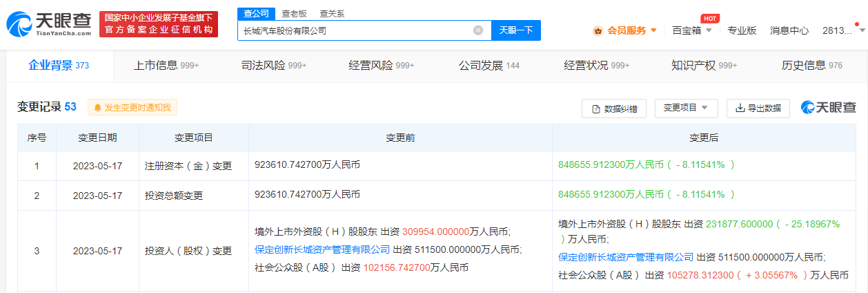The height and width of the screenshot is (293, 868).
Task: Clear the search box with the X icon
Action: click(478, 30)
